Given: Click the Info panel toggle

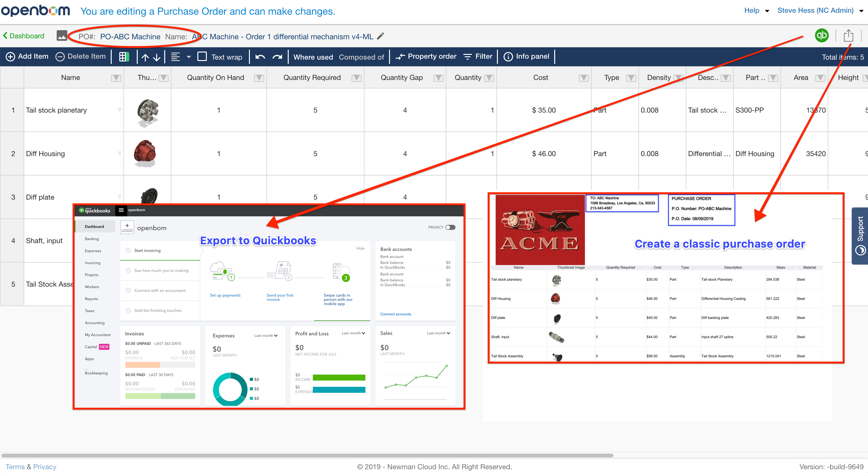Looking at the screenshot, I should pyautogui.click(x=526, y=56).
